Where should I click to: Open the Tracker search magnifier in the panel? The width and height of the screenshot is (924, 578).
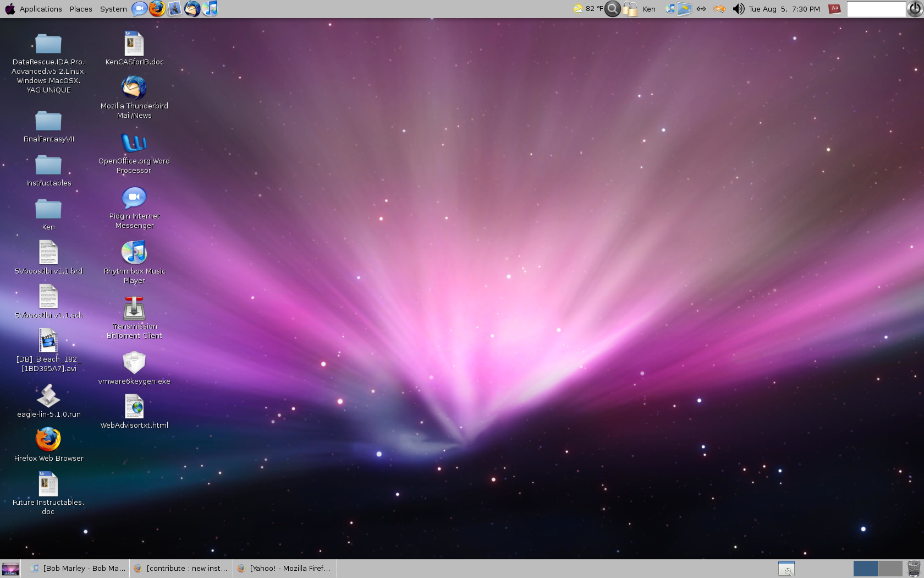pyautogui.click(x=612, y=9)
